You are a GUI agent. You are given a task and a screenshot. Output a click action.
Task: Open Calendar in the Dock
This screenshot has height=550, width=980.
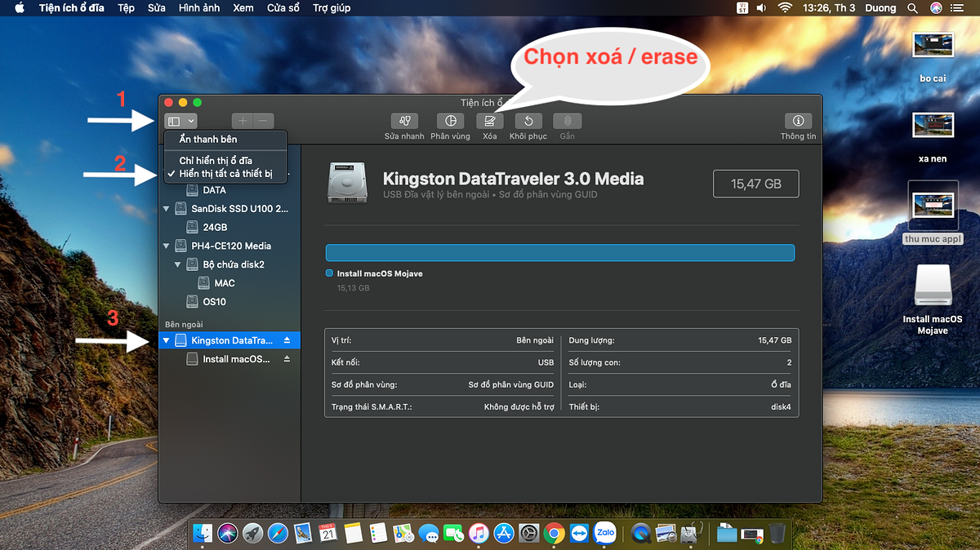click(328, 534)
